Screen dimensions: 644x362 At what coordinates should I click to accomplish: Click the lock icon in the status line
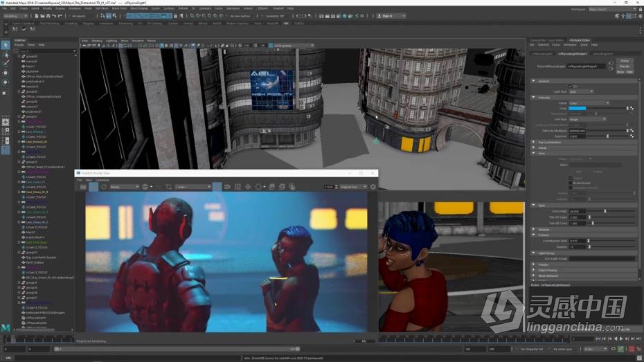click(175, 16)
